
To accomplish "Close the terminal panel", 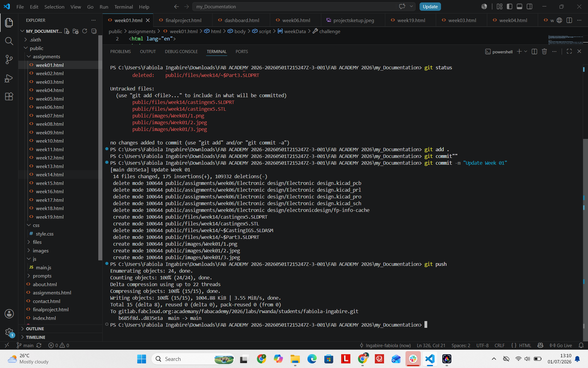I will (x=579, y=52).
